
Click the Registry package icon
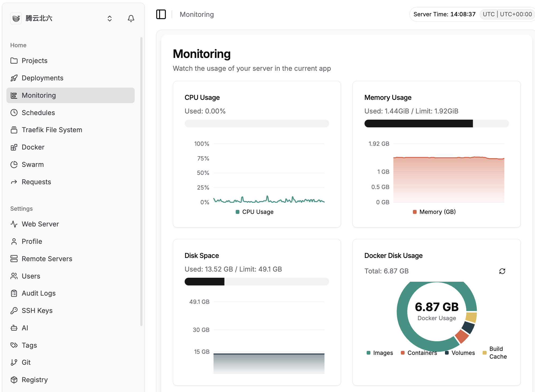coord(14,380)
